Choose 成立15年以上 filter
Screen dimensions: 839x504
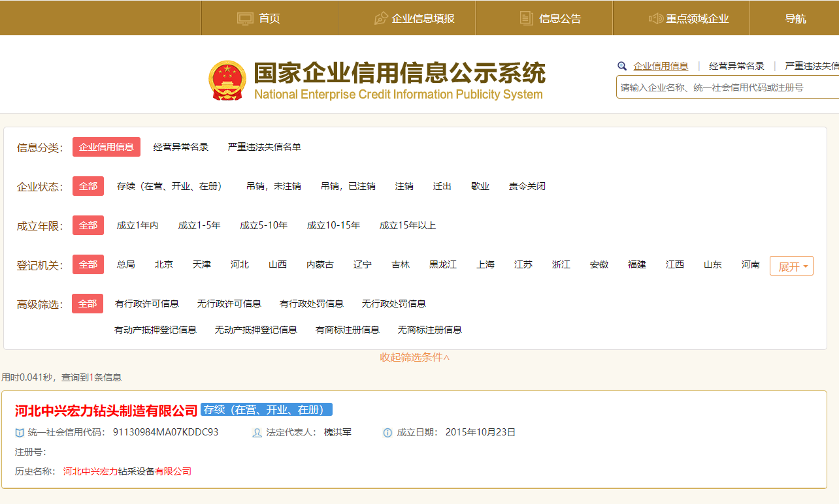tap(408, 225)
